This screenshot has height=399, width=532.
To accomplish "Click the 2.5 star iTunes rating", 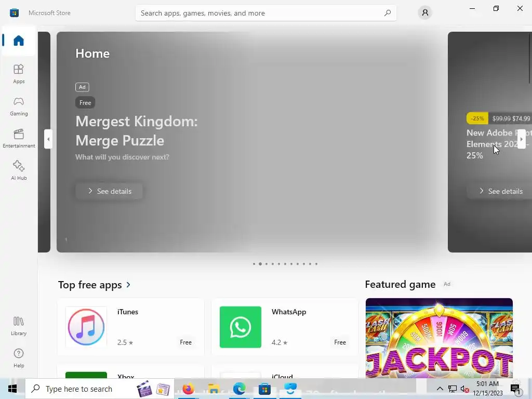I will coord(125,342).
